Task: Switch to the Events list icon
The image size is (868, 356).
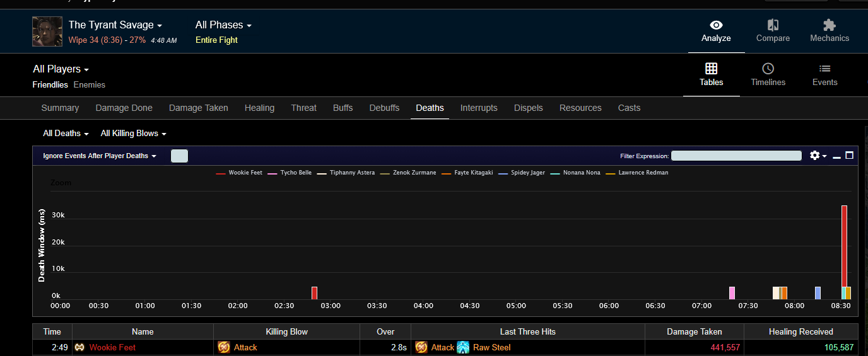Action: (x=824, y=69)
